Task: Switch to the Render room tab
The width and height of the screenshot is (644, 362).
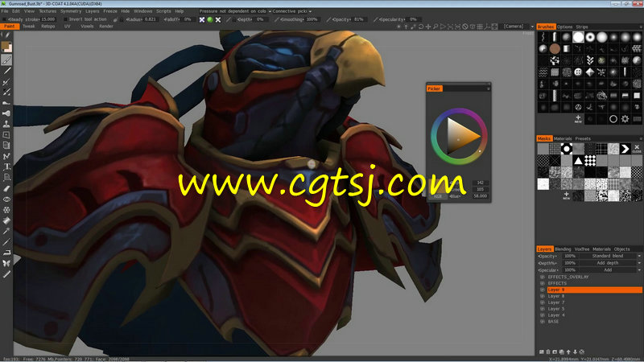Action: [x=106, y=27]
